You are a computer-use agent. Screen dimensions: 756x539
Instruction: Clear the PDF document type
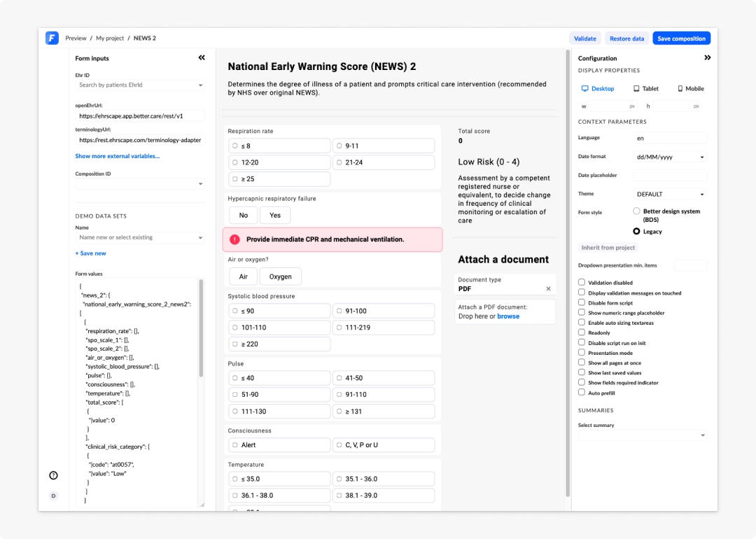[548, 289]
